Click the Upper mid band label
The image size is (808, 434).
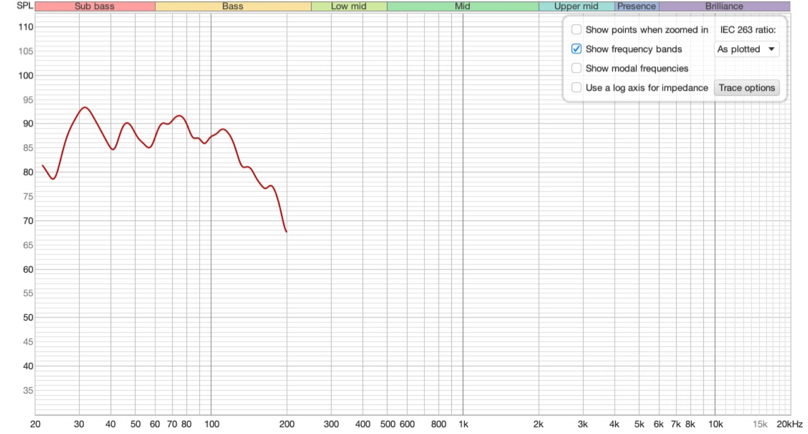(x=576, y=6)
